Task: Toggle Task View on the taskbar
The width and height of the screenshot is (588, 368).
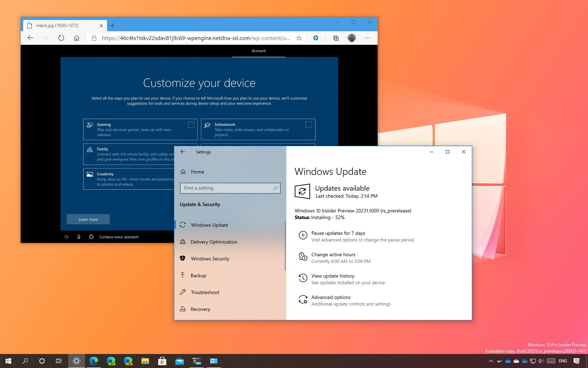Action: click(58, 361)
